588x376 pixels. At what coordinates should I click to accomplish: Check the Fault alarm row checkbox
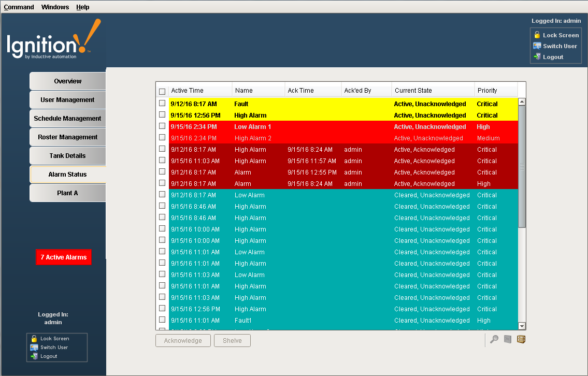click(x=162, y=103)
